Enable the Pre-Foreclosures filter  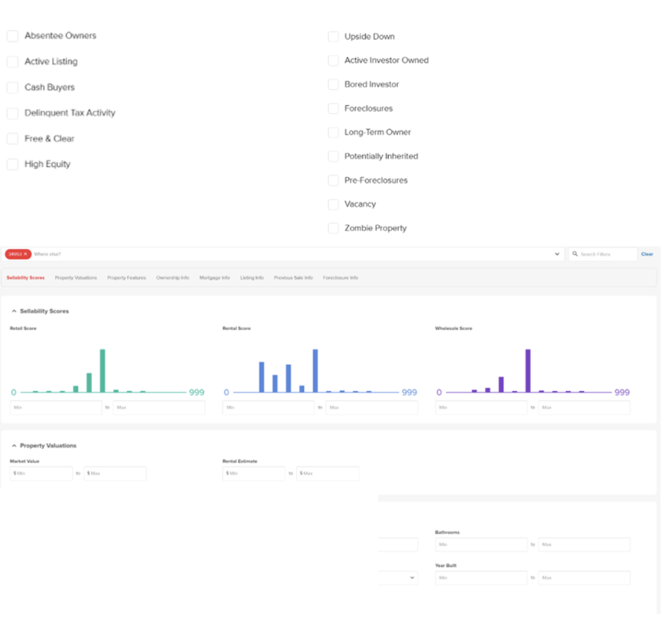pos(333,180)
